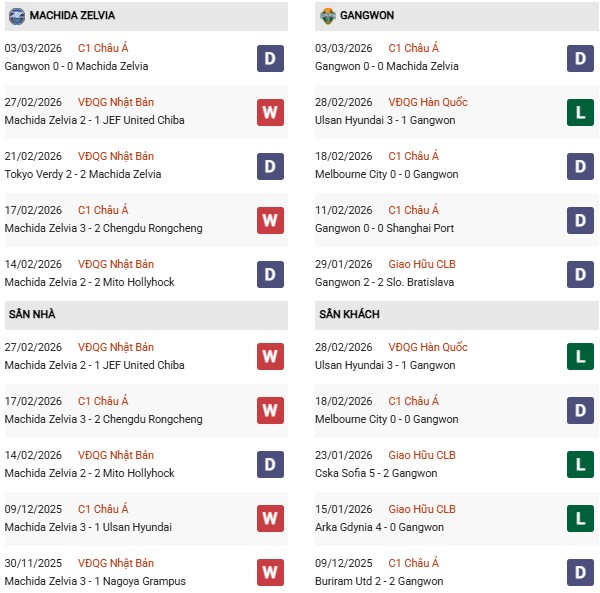Open C1 Châu Á link dated 11/02/2026
600x593 pixels.
pos(413,210)
